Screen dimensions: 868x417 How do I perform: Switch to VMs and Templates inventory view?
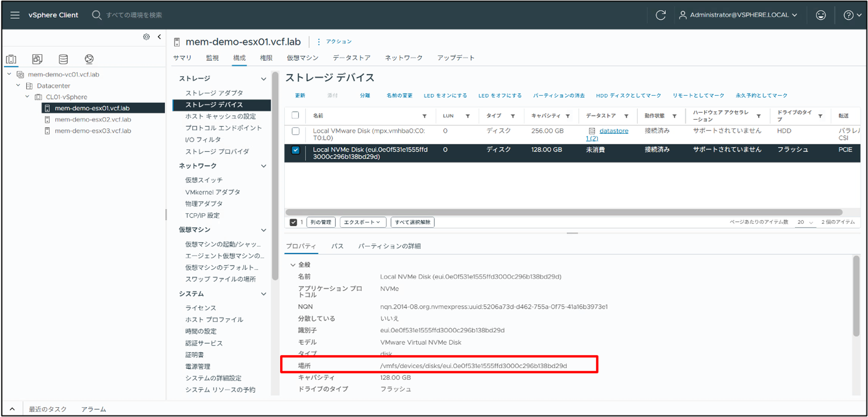pos(37,59)
